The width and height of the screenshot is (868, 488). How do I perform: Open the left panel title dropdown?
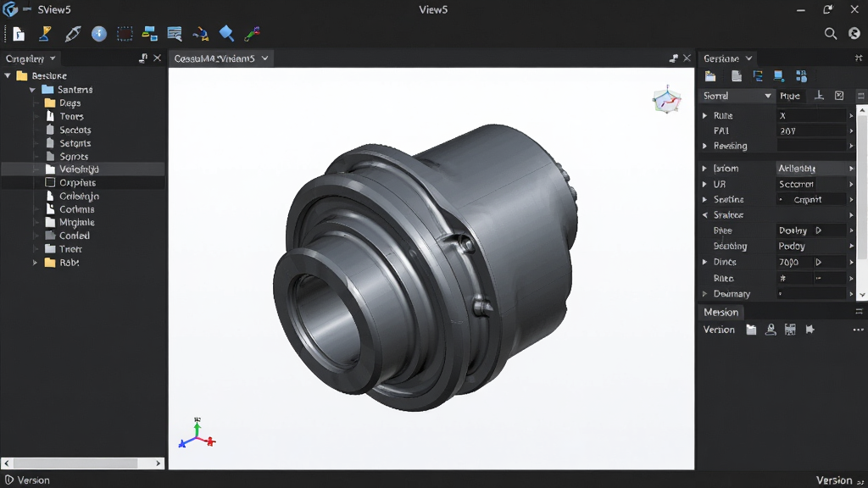tap(53, 58)
